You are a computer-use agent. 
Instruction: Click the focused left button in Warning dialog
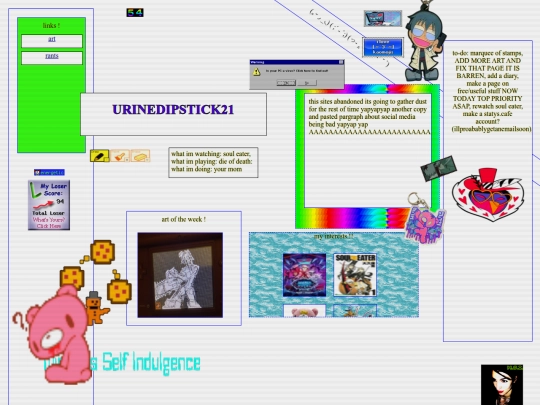coord(286,83)
